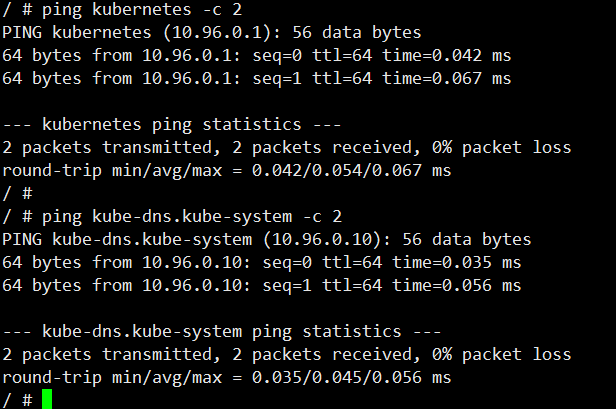The image size is (616, 409).
Task: Click the 'ping kubernetes -c 2' command
Action: pyautogui.click(x=142, y=9)
